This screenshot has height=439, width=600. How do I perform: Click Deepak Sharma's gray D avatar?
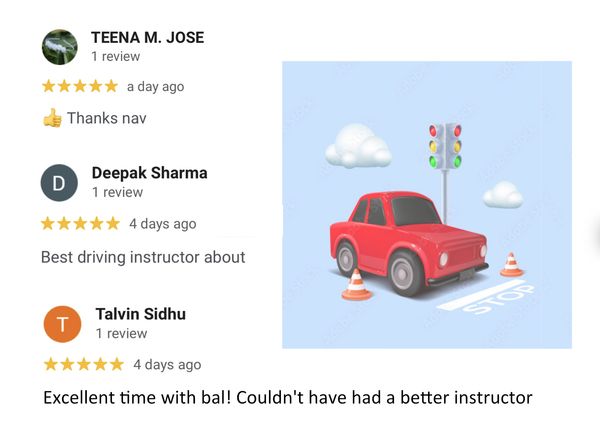pyautogui.click(x=59, y=183)
